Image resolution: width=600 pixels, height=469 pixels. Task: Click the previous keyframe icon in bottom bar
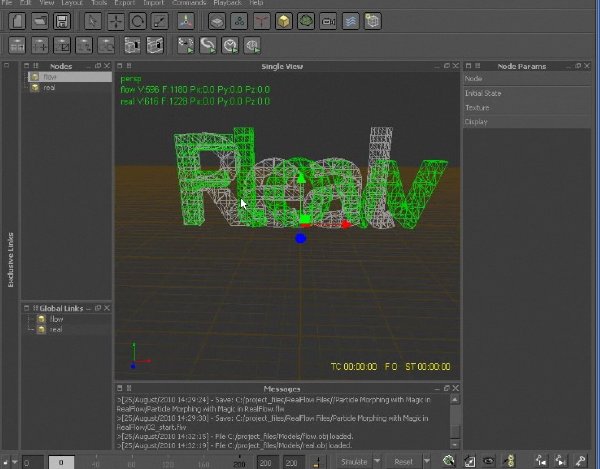[x=541, y=461]
